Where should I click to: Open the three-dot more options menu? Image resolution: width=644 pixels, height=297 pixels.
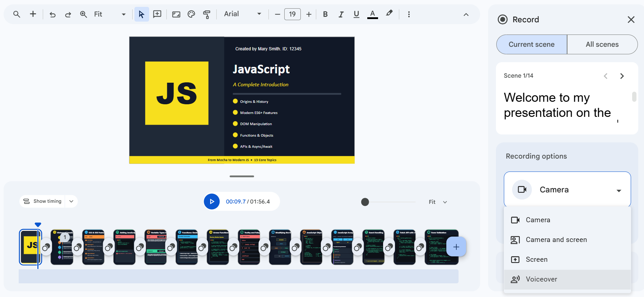tap(409, 14)
